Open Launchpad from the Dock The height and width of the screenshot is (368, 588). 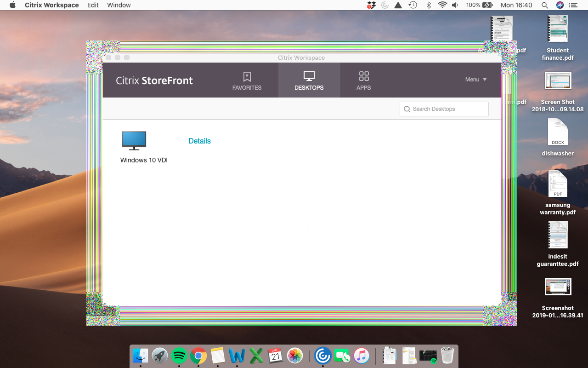(160, 356)
